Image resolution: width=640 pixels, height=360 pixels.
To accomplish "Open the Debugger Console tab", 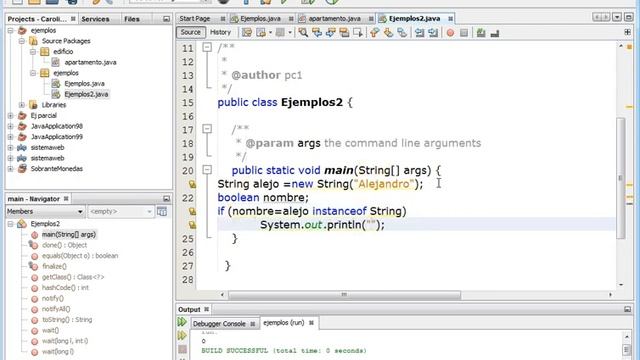I will pos(219,324).
